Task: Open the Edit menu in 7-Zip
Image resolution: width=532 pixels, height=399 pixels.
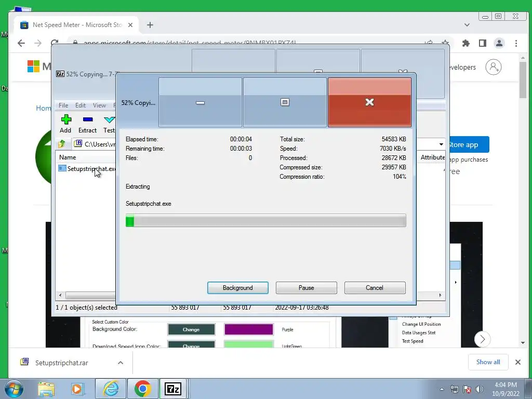Action: [x=81, y=105]
